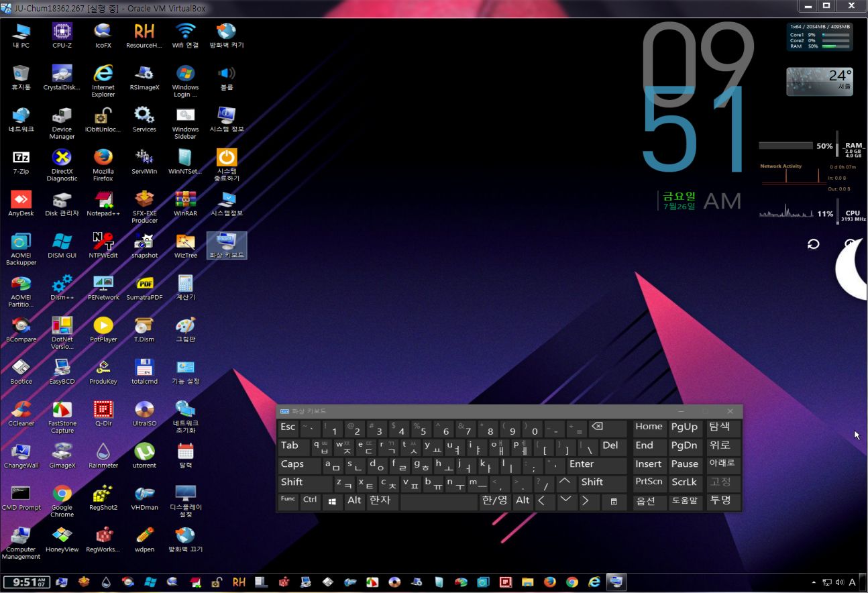Launch Internet Explorer from the taskbar

[594, 582]
